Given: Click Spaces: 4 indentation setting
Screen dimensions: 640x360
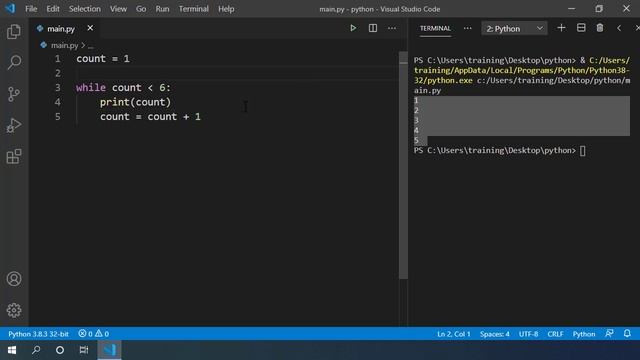Looking at the screenshot, I should coord(494,334).
